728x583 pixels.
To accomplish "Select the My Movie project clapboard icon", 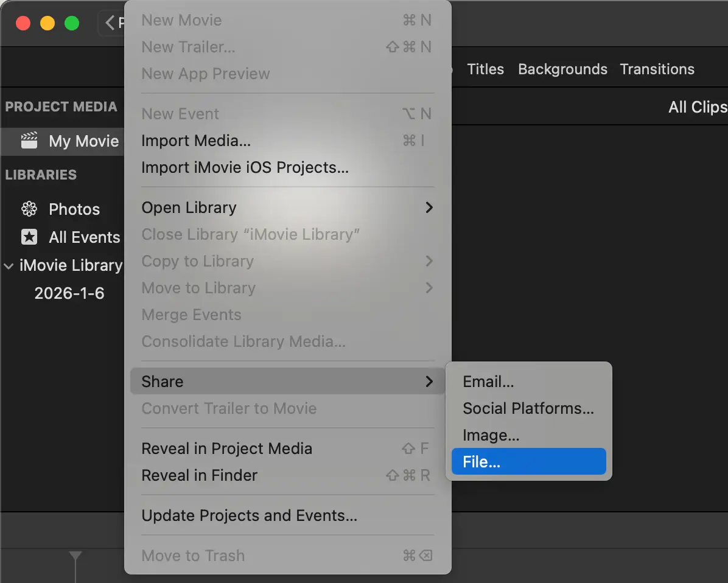I will [29, 141].
